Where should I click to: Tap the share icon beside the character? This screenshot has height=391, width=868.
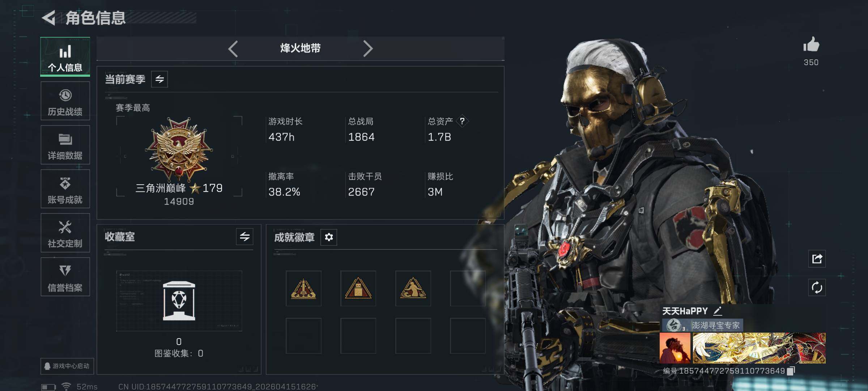(817, 258)
